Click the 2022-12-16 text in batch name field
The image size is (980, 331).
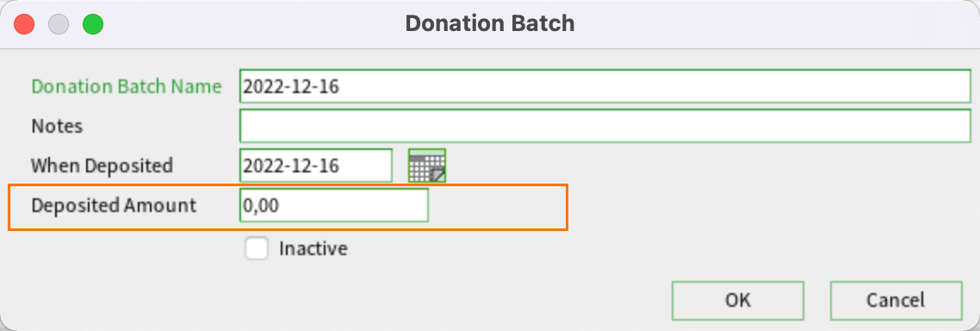[x=291, y=86]
